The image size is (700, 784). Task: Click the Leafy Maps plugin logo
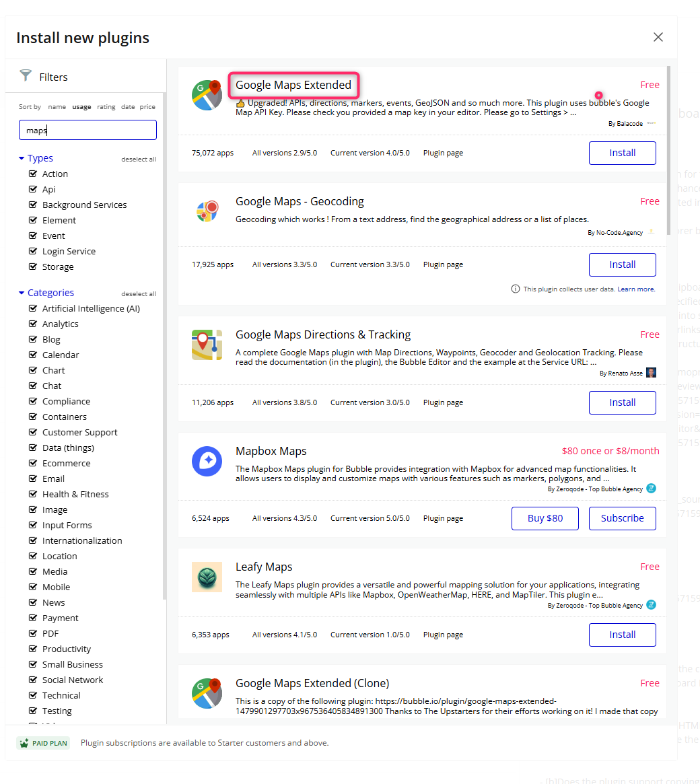[207, 577]
